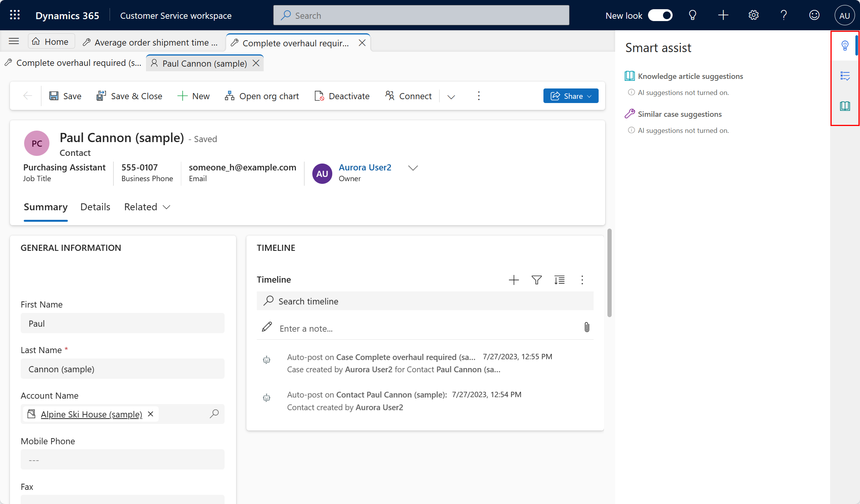Click the Save & Close button
860x504 pixels.
(129, 96)
